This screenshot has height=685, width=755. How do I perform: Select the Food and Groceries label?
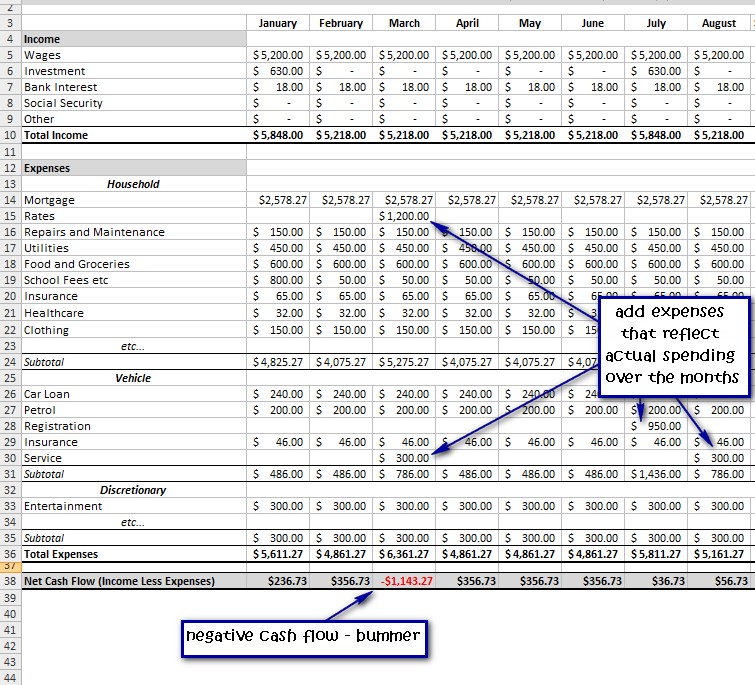[77, 264]
